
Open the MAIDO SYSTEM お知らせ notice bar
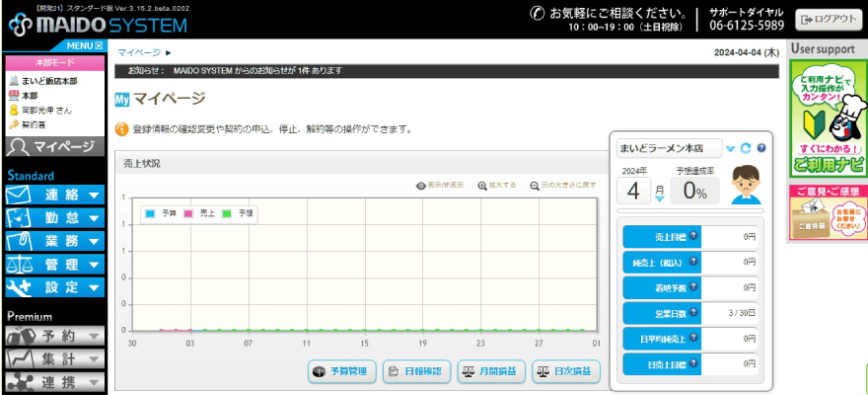pos(447,71)
